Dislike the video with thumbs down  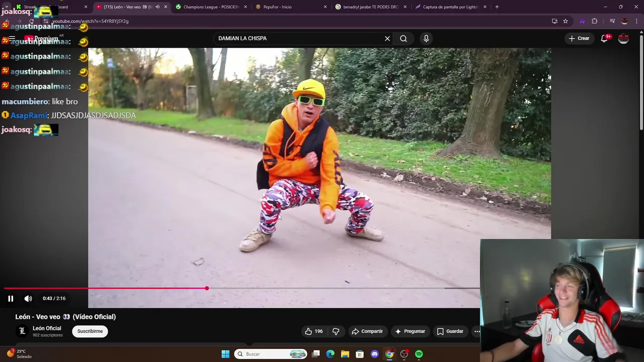(336, 331)
